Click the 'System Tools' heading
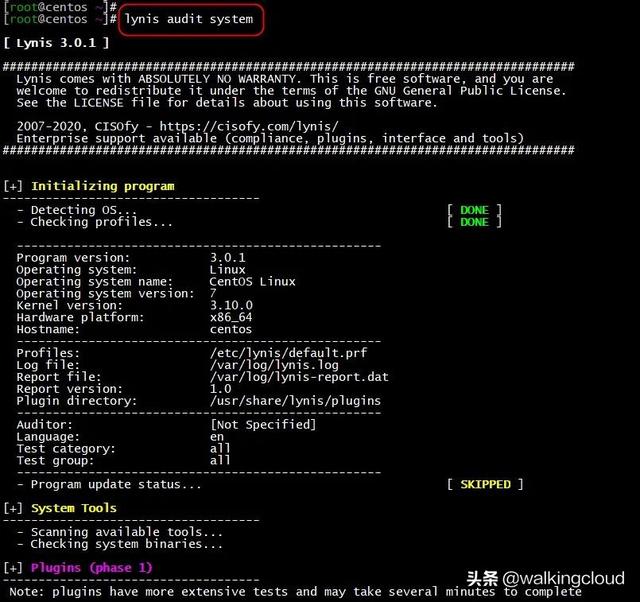640x602 pixels. tap(74, 508)
